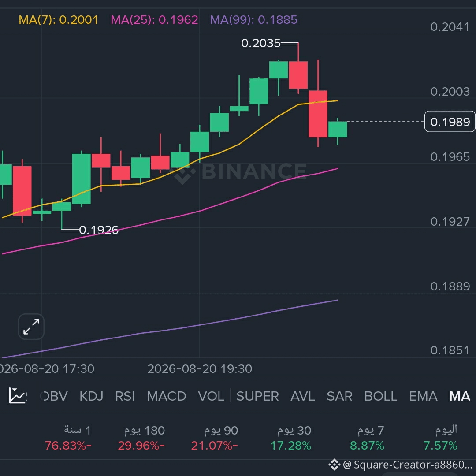Screen dimensions: 476x476
Task: Click the 0.2041 price axis label
Action: 450,27
